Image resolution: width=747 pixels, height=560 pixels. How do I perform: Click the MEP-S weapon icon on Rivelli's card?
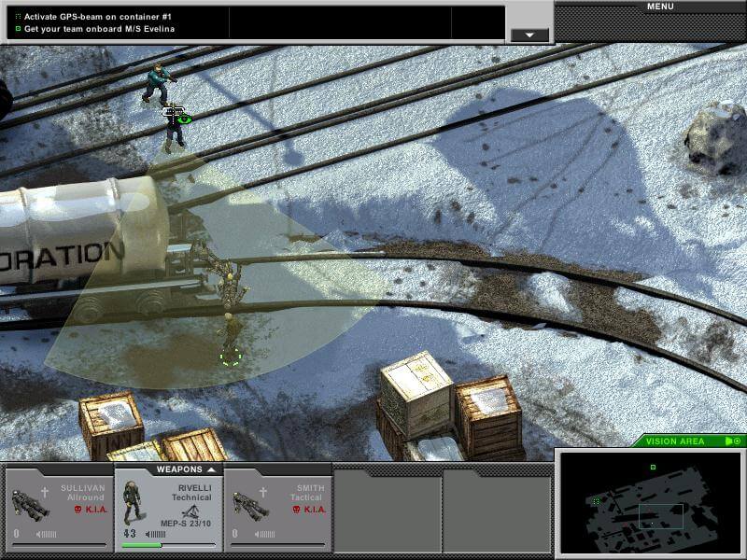pyautogui.click(x=191, y=511)
